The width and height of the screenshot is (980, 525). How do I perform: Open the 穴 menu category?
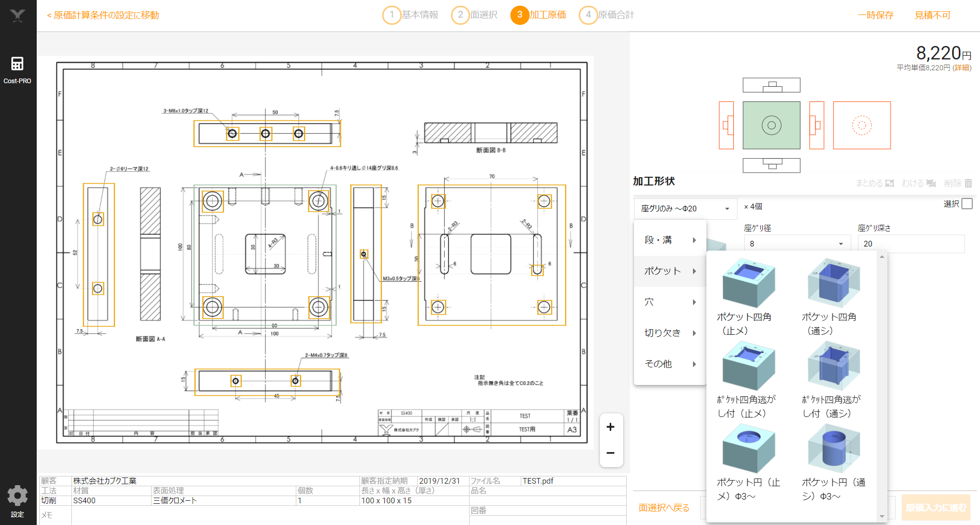(670, 302)
